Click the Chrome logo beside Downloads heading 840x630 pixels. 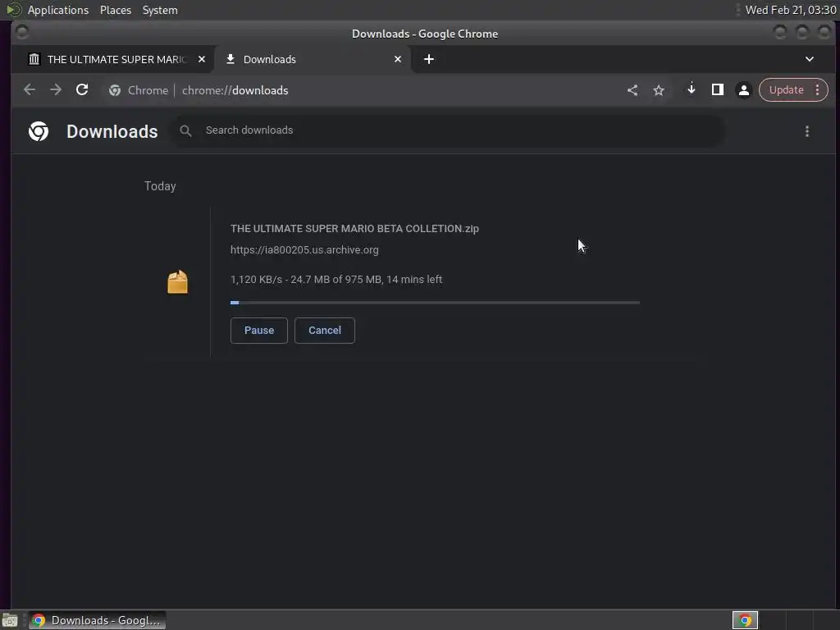pyautogui.click(x=39, y=131)
